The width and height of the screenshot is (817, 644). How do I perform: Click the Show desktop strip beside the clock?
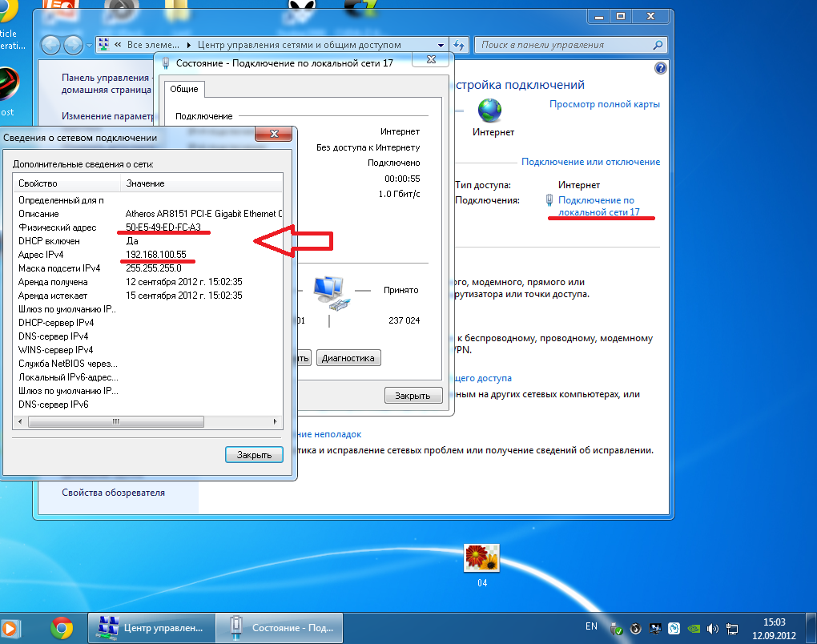(811, 628)
